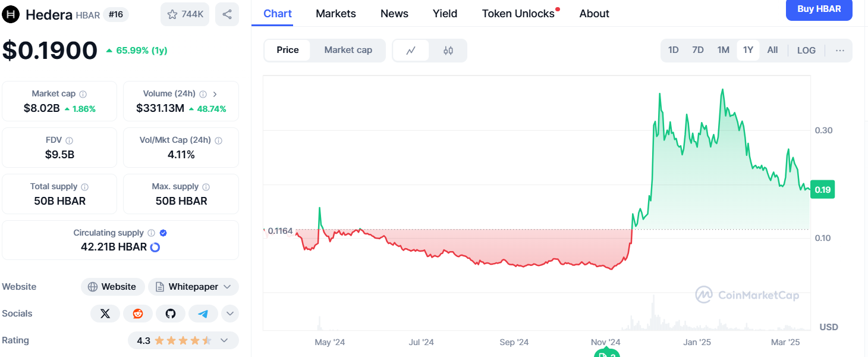Click the blue verified badge icon
The image size is (868, 357).
pos(163,233)
